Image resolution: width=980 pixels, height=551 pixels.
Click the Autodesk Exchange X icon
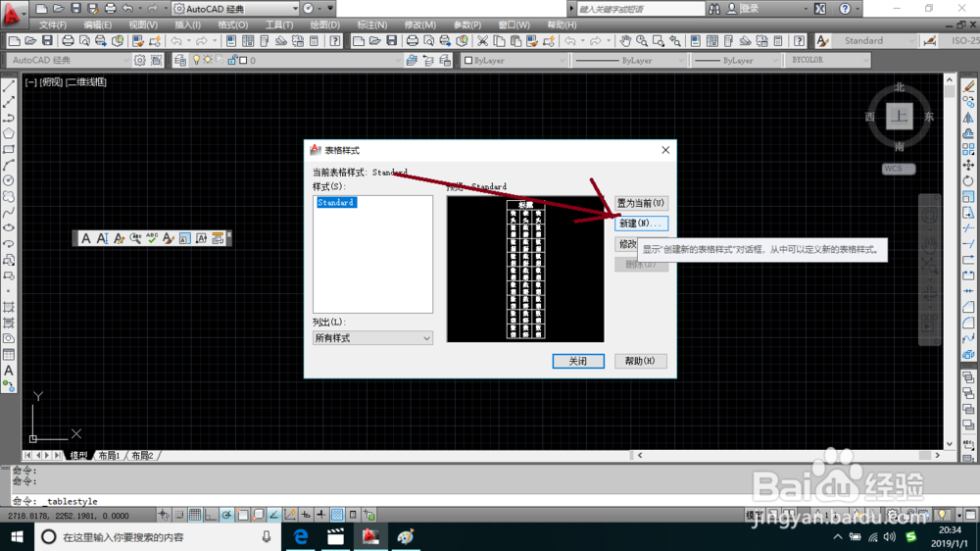point(820,9)
